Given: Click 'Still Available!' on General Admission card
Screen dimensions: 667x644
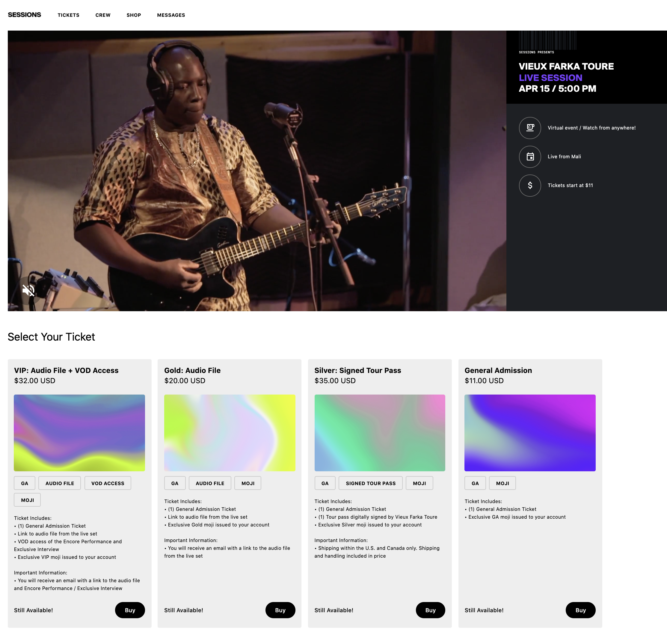Looking at the screenshot, I should pos(484,610).
